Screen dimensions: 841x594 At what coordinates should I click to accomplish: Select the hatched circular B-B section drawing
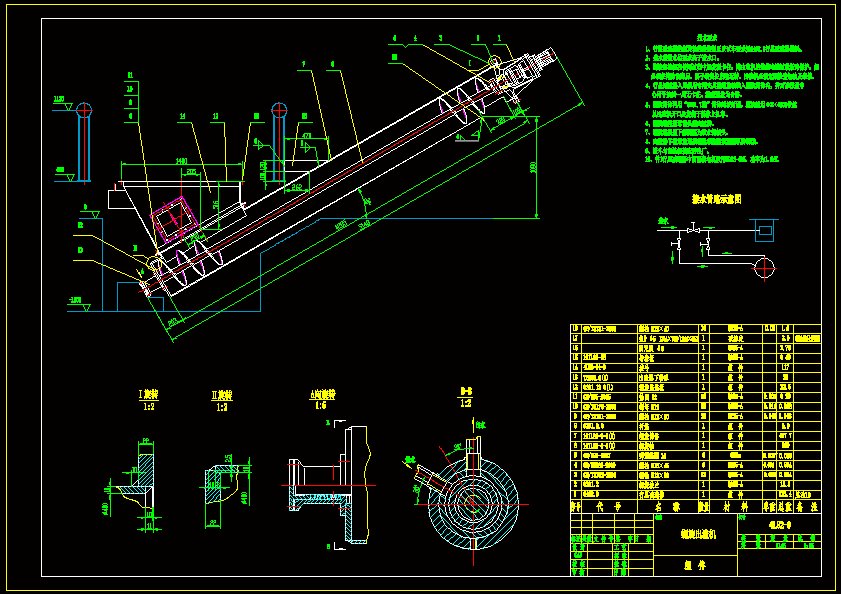(x=473, y=503)
